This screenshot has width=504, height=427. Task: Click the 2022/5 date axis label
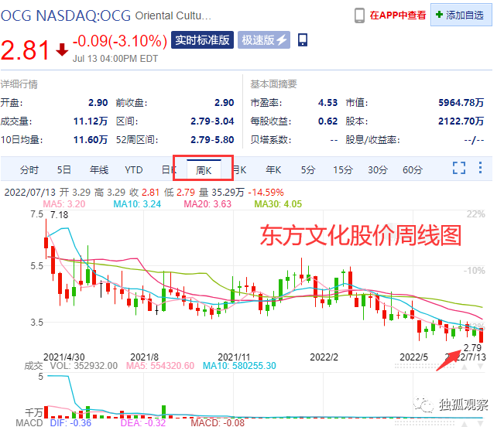pos(413,357)
